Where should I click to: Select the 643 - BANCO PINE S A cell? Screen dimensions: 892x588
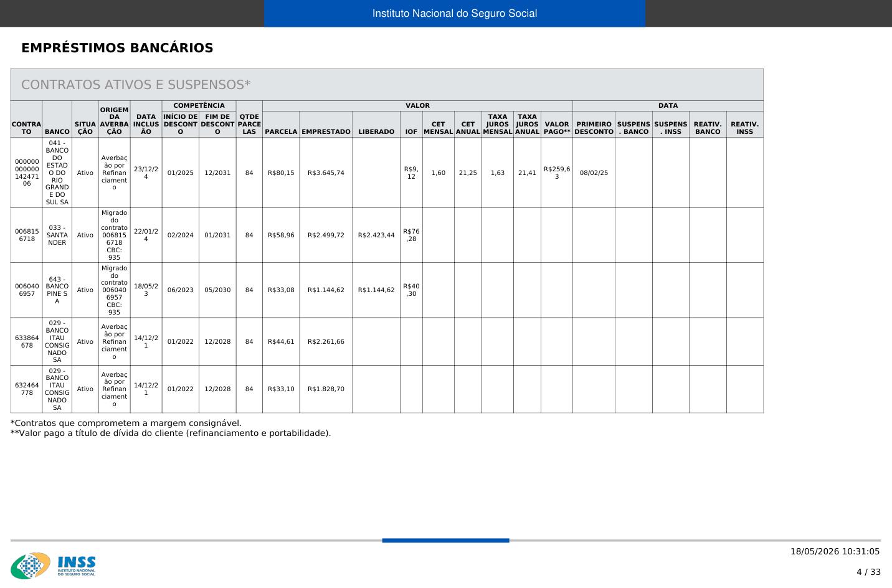pos(57,290)
